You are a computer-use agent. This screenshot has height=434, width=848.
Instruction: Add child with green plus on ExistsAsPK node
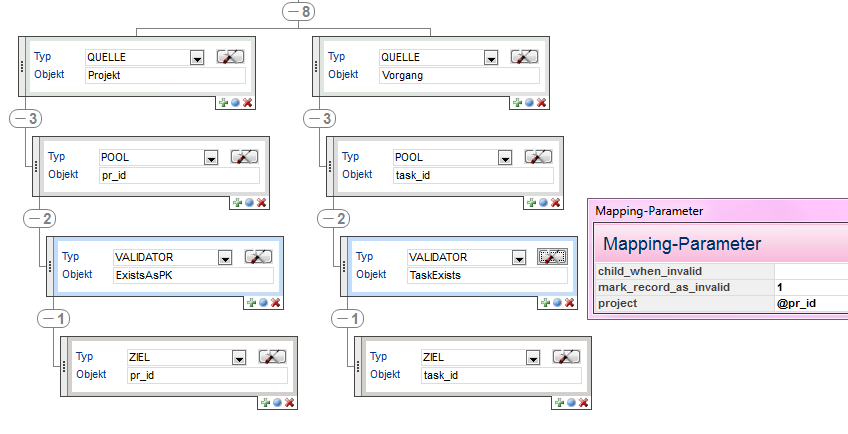coord(251,303)
